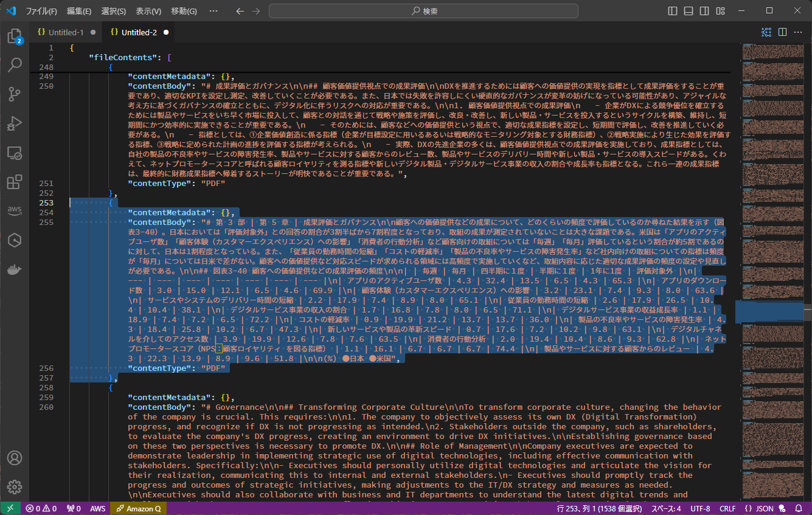The image size is (812, 515).
Task: Open the Explorer view in the activity bar
Action: click(15, 36)
